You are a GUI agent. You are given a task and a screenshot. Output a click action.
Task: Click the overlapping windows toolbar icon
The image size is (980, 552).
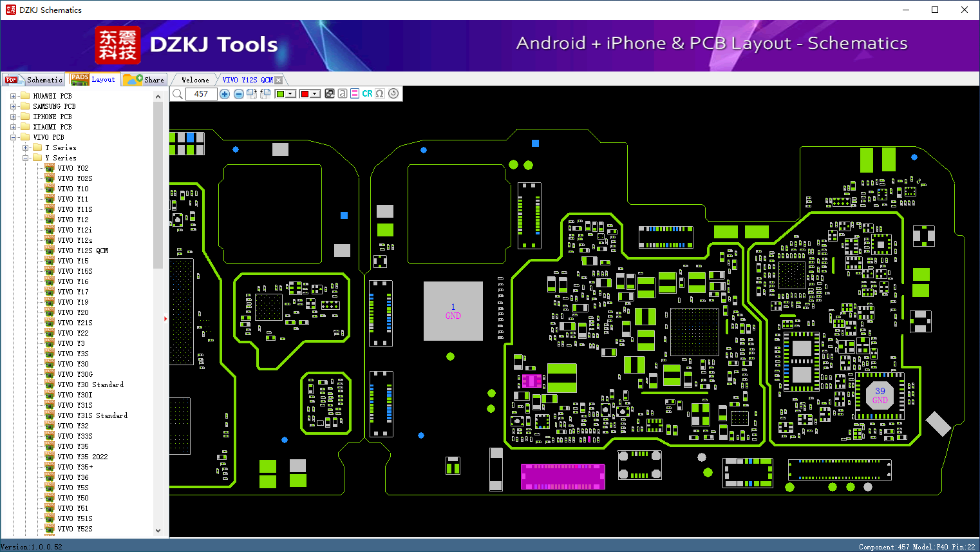[330, 93]
